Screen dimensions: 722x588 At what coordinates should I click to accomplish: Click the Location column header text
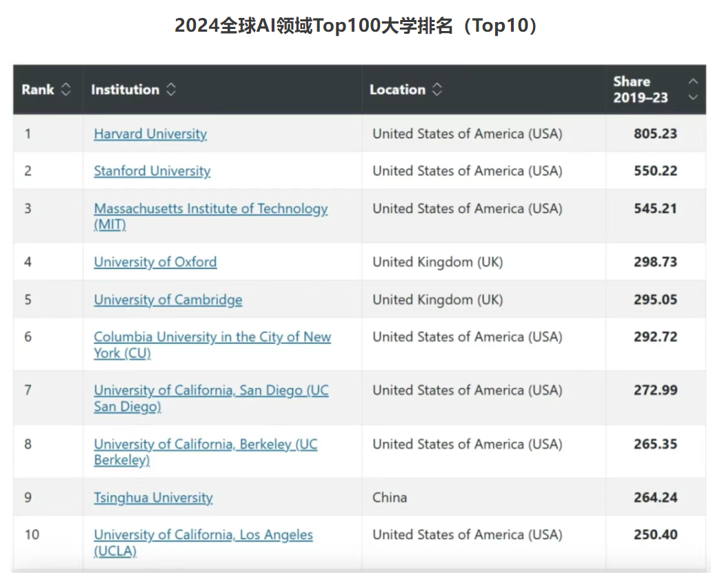tap(397, 90)
